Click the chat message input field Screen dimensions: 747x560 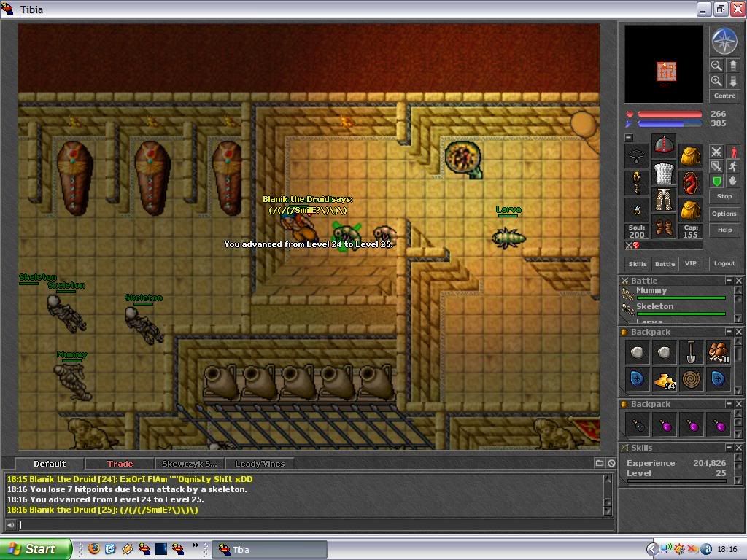click(x=317, y=525)
